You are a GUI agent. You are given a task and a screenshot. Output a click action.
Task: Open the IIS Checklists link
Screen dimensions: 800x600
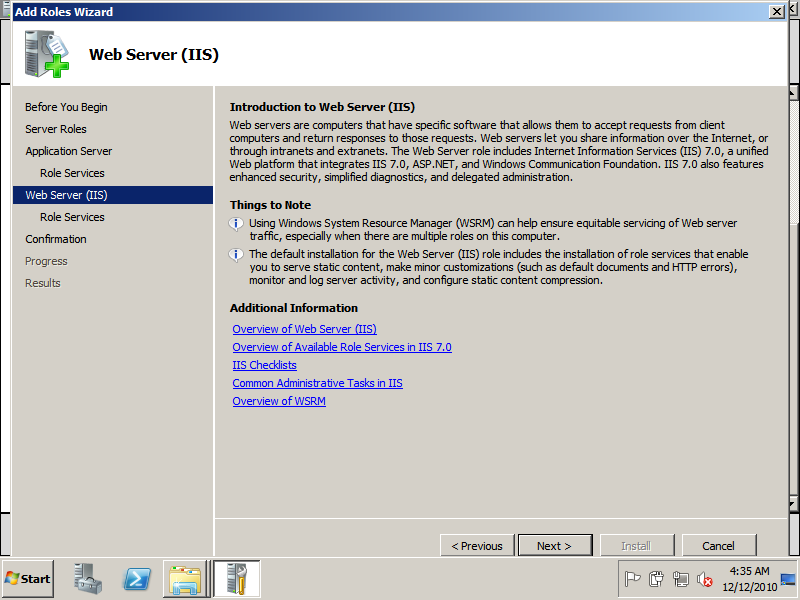click(264, 365)
